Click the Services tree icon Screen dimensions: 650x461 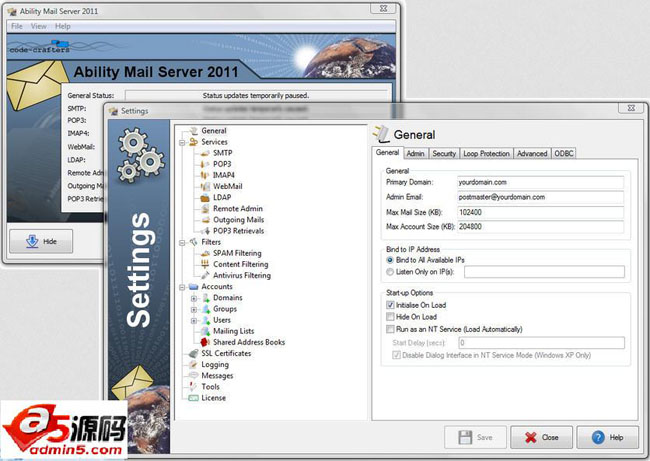(194, 142)
